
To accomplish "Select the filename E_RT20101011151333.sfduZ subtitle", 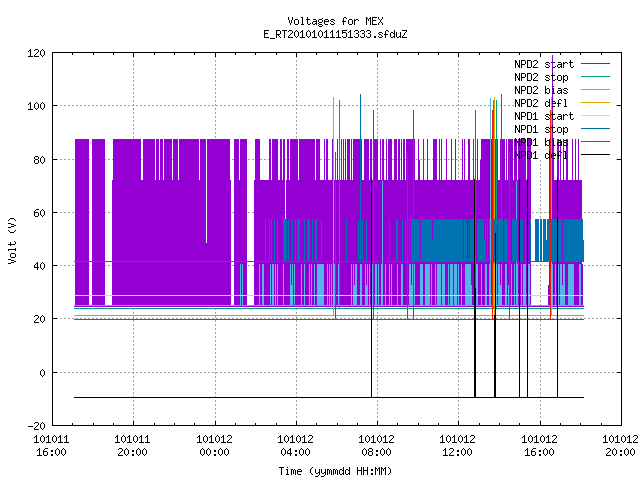I will pyautogui.click(x=335, y=34).
